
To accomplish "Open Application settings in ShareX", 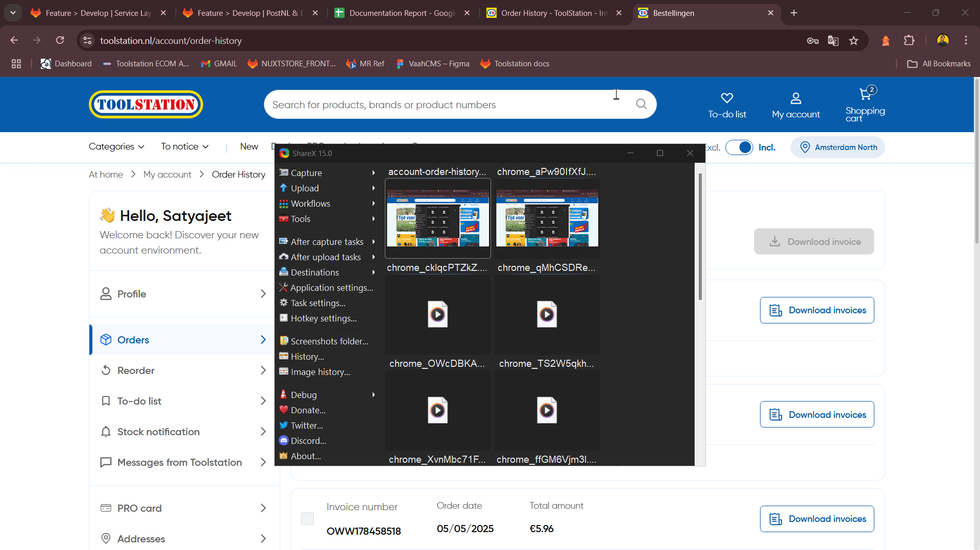I will (331, 287).
